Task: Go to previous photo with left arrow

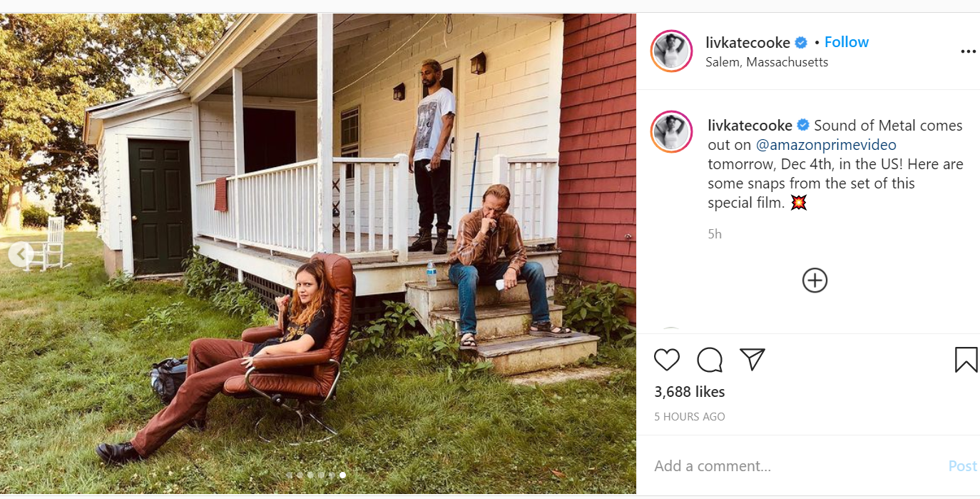Action: (x=21, y=254)
